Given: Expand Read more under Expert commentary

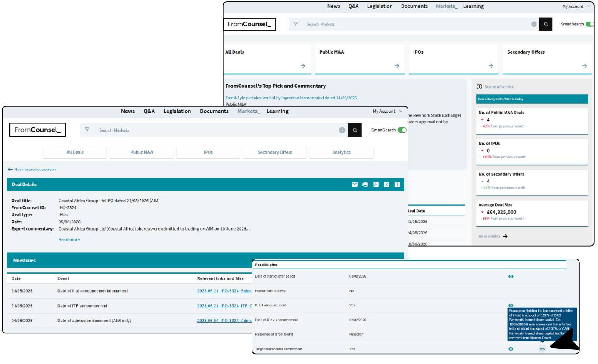Looking at the screenshot, I should [69, 239].
